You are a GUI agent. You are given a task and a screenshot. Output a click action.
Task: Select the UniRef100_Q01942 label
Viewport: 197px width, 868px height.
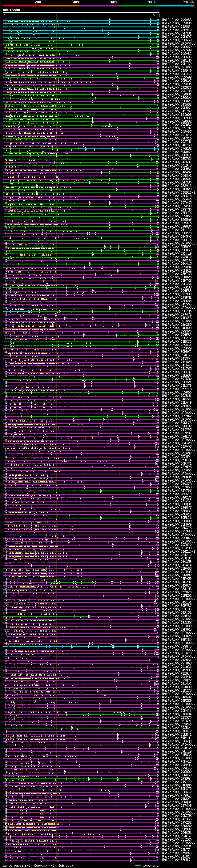tap(177, 416)
